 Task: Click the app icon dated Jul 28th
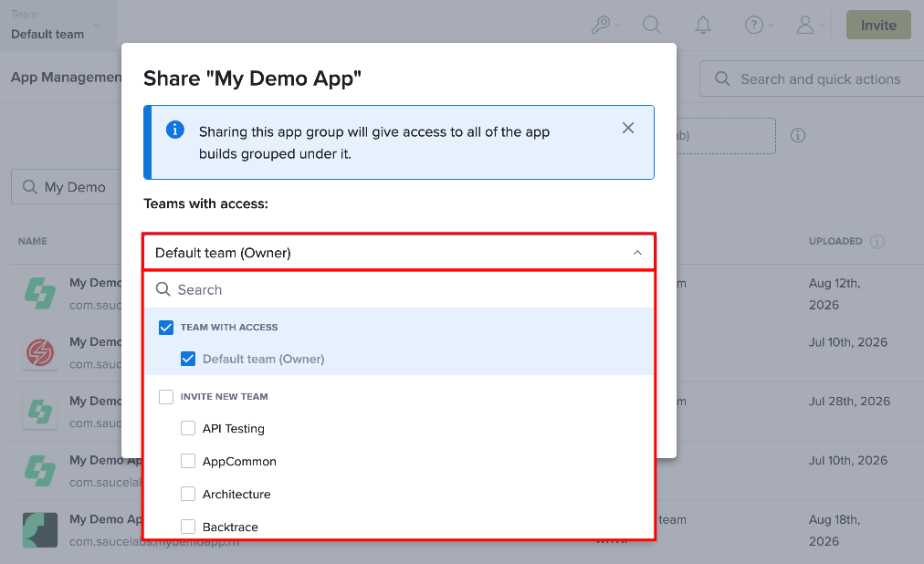click(40, 412)
